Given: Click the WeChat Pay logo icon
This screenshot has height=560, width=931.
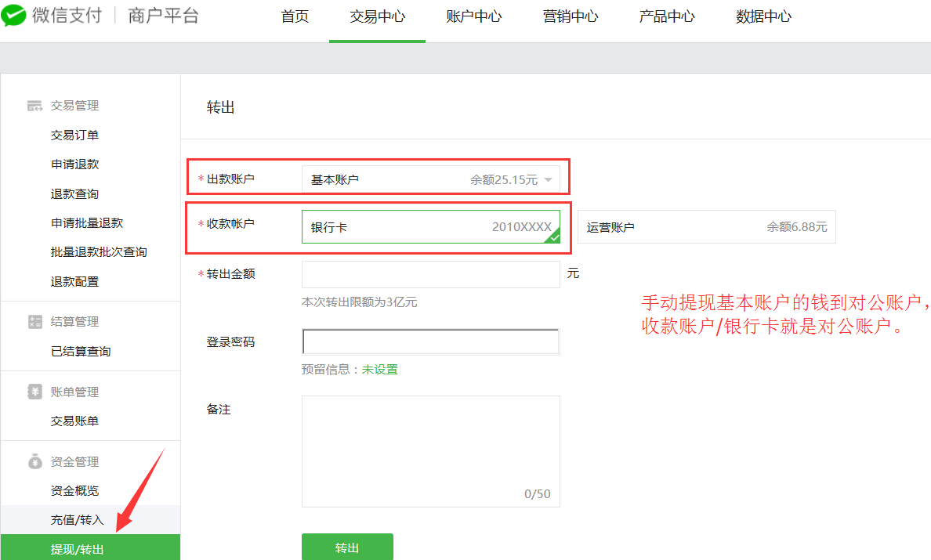Looking at the screenshot, I should [x=13, y=16].
